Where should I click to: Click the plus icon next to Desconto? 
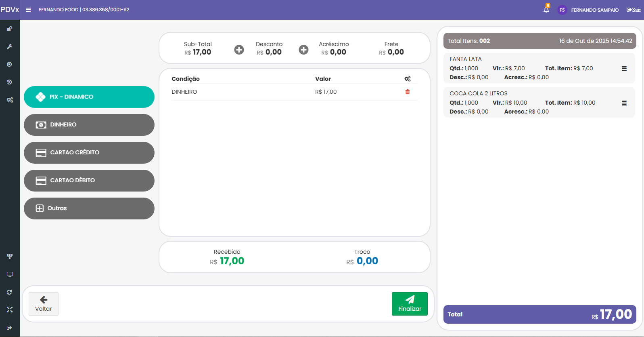coord(239,50)
